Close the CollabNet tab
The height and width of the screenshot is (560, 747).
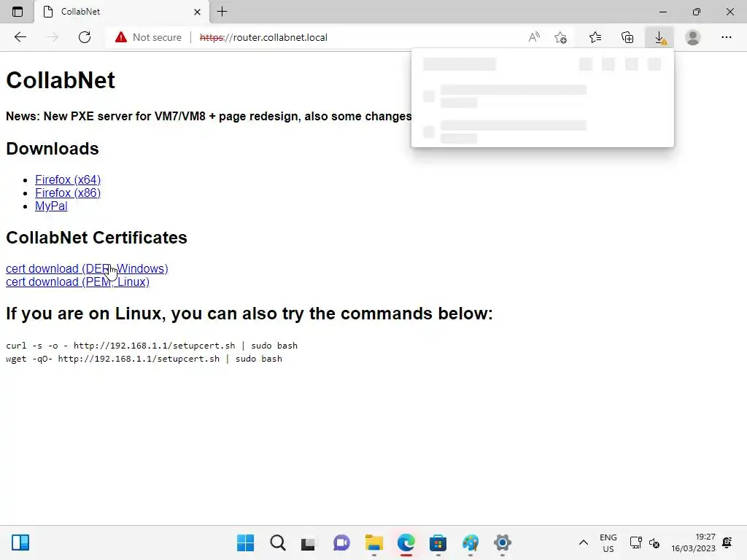point(197,12)
